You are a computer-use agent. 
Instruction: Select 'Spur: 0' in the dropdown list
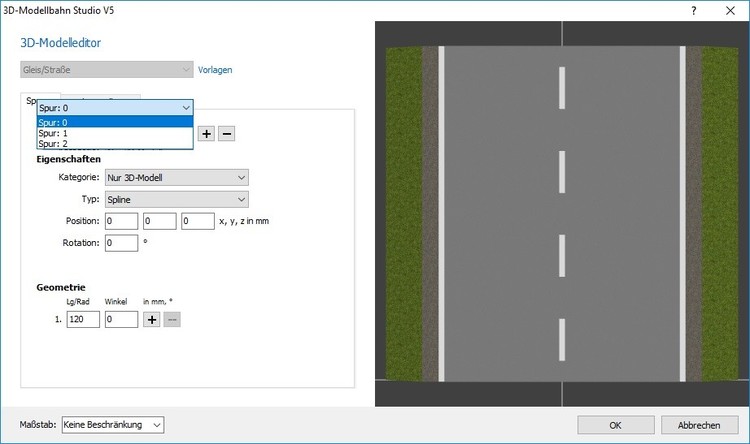click(115, 122)
